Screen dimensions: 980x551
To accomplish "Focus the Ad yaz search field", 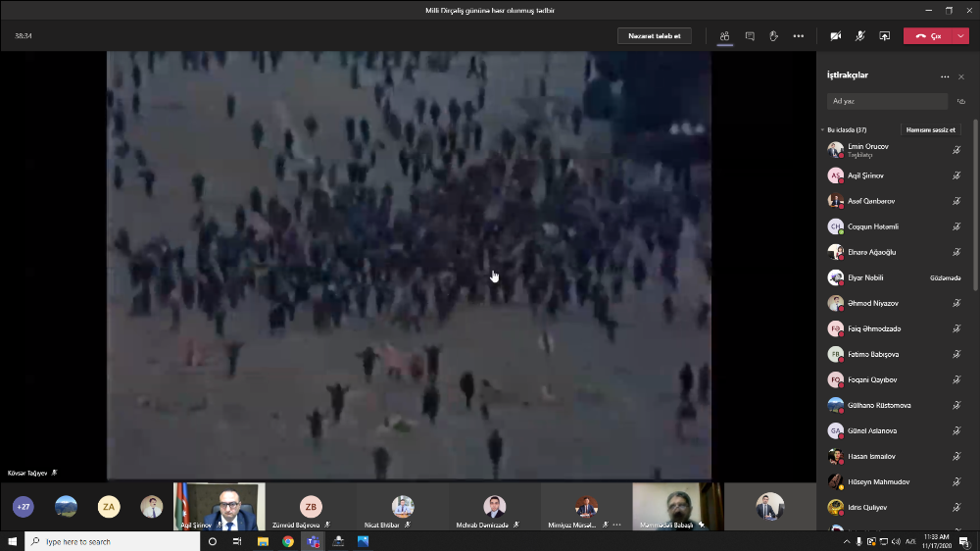I will coord(887,101).
